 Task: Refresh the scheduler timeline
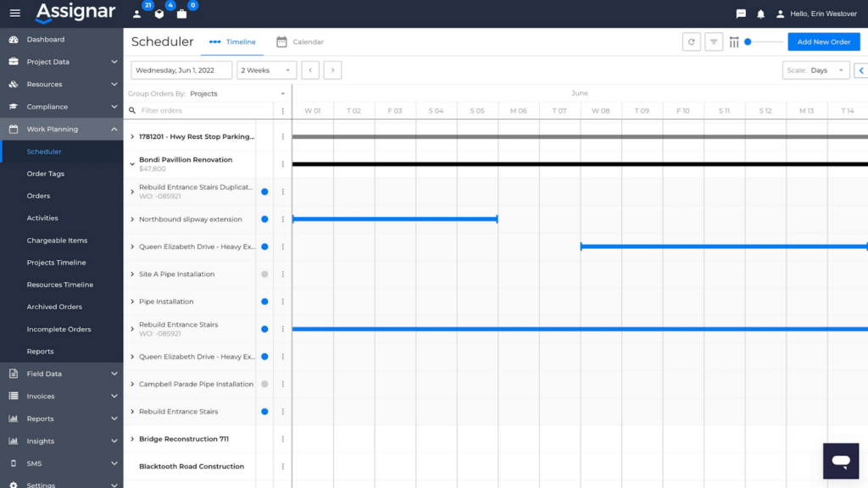pyautogui.click(x=691, y=41)
